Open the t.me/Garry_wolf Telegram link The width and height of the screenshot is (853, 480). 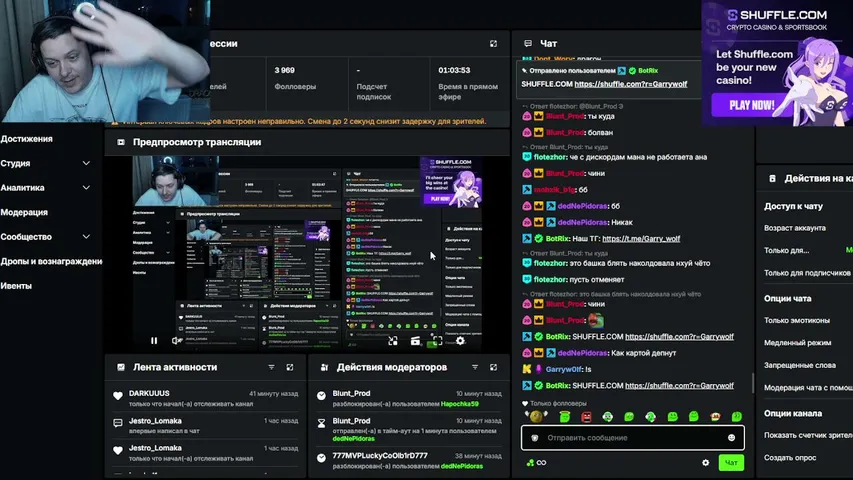(641, 238)
